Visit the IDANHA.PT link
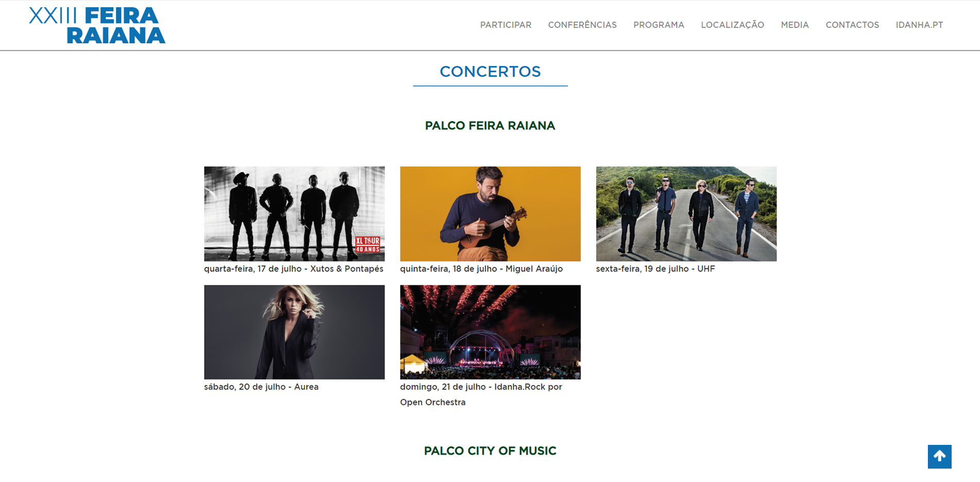Viewport: 980px width, 482px height. (919, 25)
